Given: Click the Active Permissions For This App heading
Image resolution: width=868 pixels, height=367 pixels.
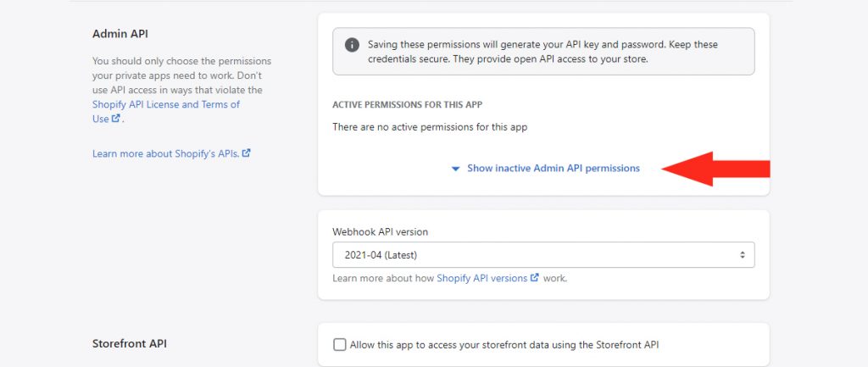Looking at the screenshot, I should click(x=408, y=104).
